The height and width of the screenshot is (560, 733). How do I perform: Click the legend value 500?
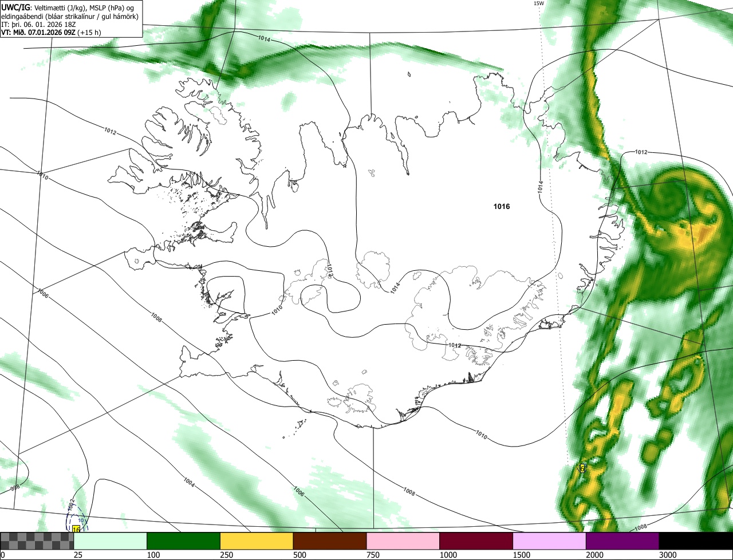pyautogui.click(x=299, y=555)
